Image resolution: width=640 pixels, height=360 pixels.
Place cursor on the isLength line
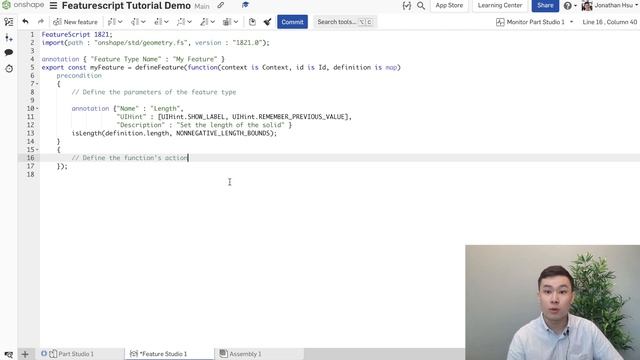tap(174, 133)
